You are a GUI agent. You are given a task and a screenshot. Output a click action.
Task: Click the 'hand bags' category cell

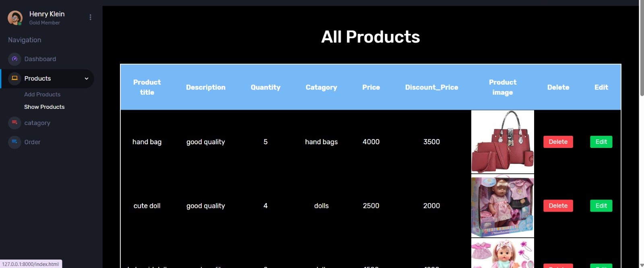click(x=321, y=142)
